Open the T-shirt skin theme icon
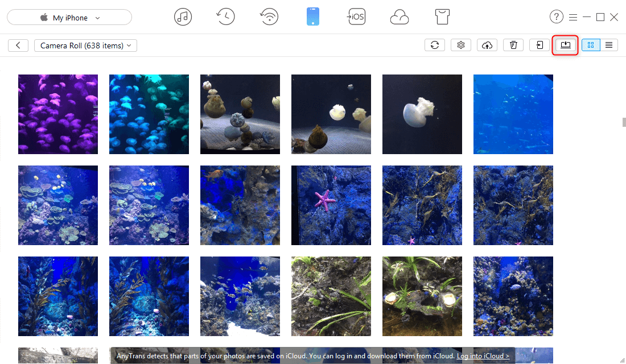Image resolution: width=626 pixels, height=364 pixels. point(442,17)
